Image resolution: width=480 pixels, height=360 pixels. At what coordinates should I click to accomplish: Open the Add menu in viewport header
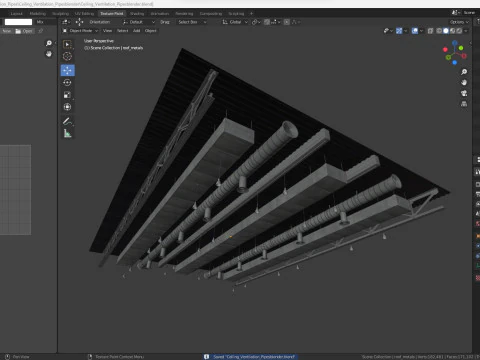click(137, 31)
